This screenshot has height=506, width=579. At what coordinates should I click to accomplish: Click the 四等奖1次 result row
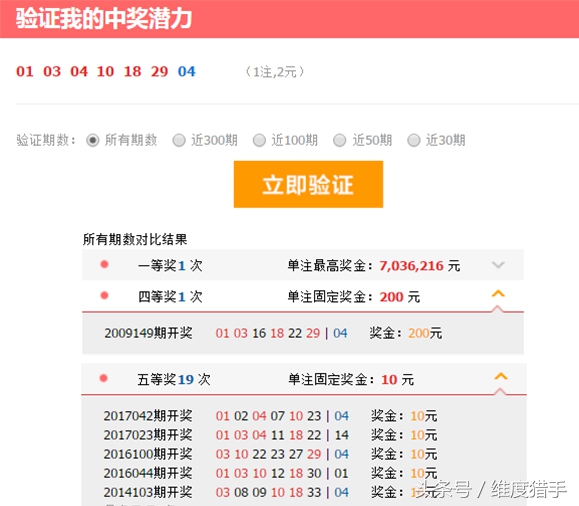[303, 296]
